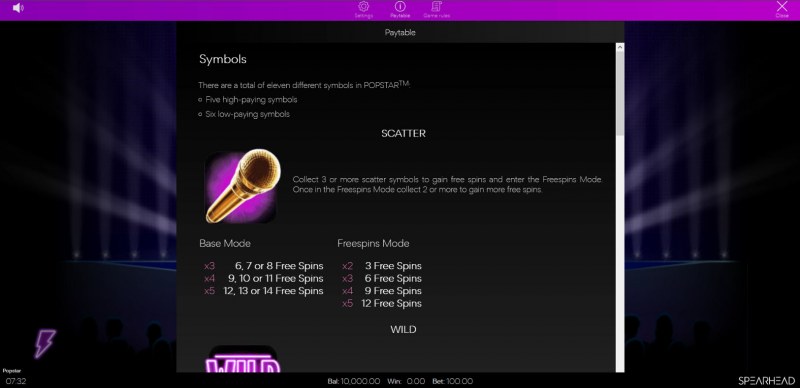Click the Bet amount 100.00
Screen dimensions: 800x388
[x=460, y=381]
